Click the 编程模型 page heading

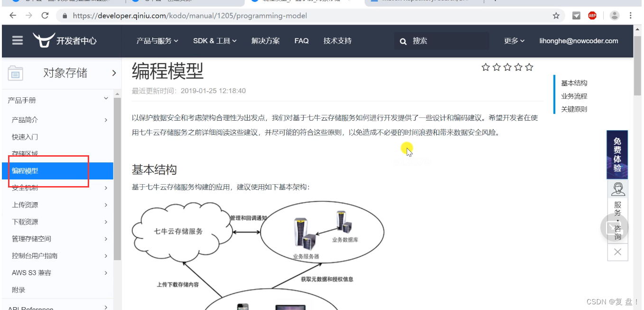click(x=167, y=71)
